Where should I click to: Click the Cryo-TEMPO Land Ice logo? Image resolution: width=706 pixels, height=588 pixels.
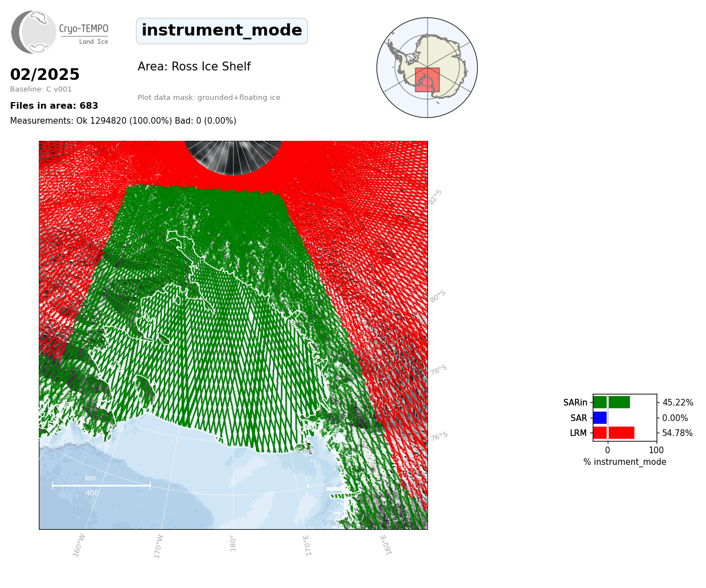pos(60,32)
